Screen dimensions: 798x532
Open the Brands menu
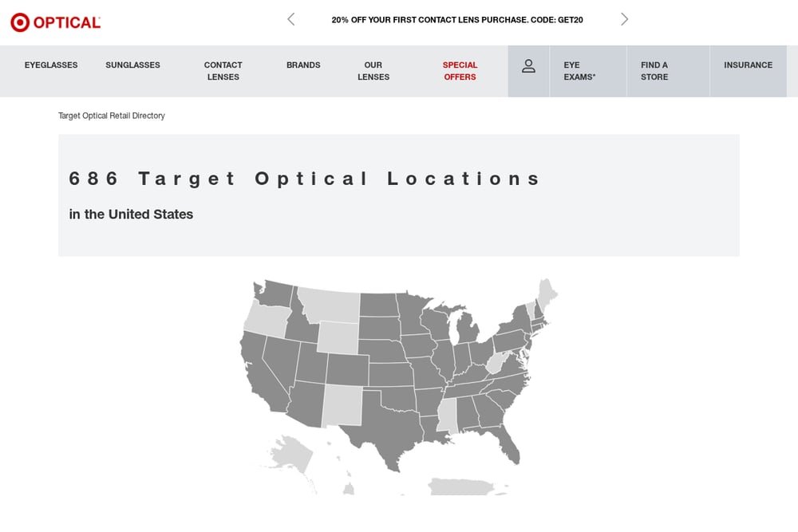tap(303, 65)
